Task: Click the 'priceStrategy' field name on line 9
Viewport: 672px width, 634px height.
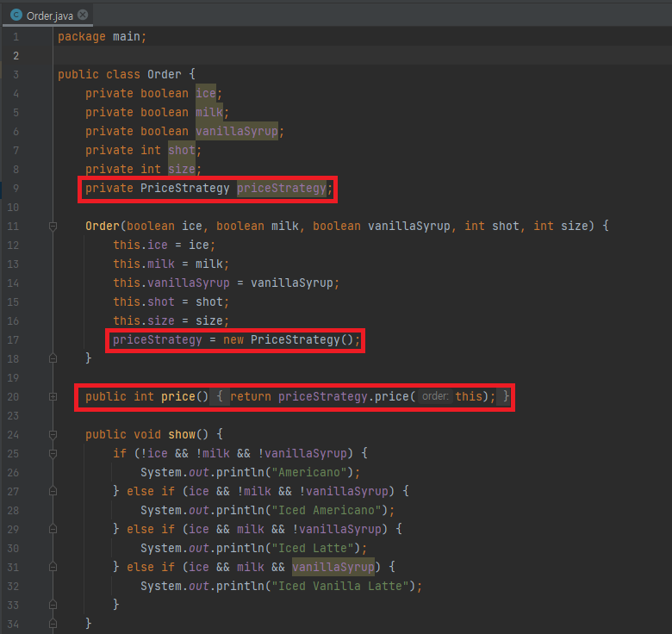Action: point(282,188)
